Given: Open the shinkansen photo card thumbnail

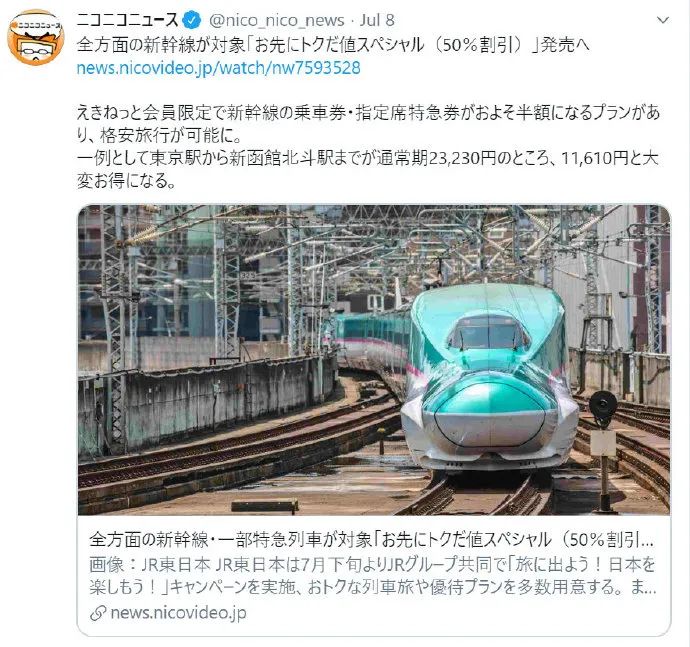Looking at the screenshot, I should point(374,360).
